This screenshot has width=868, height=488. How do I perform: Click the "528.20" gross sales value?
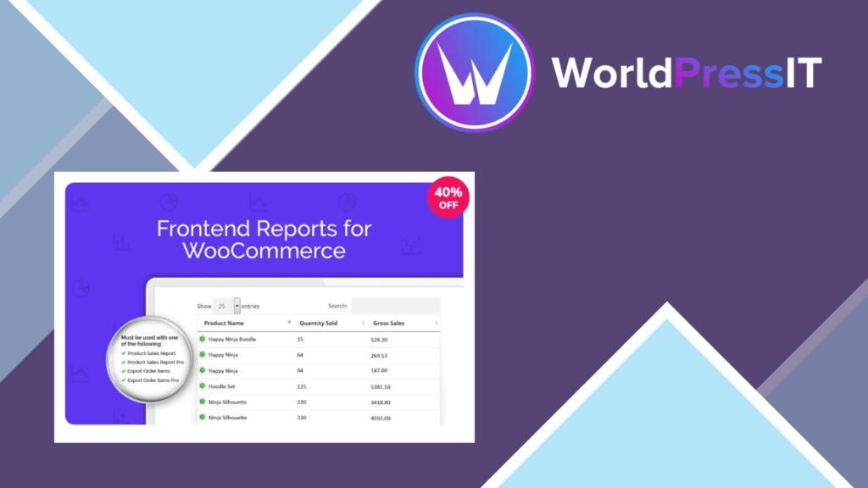pos(379,340)
